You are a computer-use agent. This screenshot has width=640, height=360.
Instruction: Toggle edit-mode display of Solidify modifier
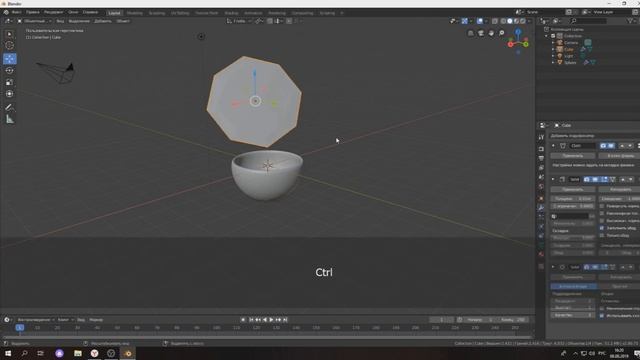[604, 180]
